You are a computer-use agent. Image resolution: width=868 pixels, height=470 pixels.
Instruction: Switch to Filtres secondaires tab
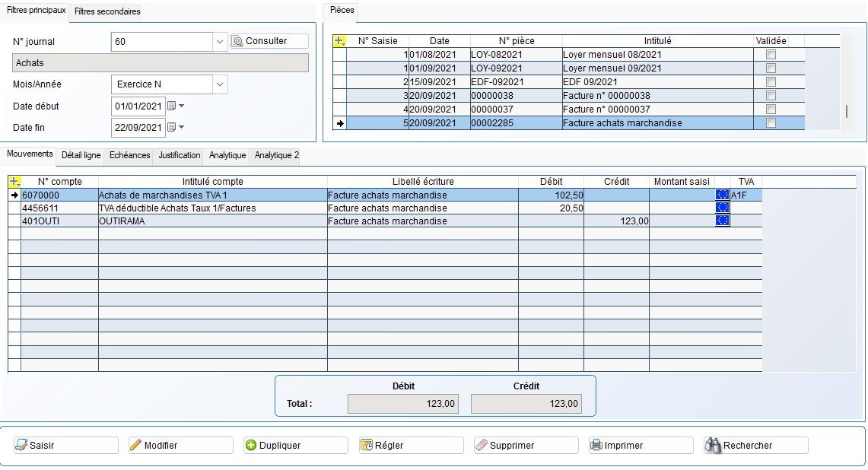pos(107,11)
